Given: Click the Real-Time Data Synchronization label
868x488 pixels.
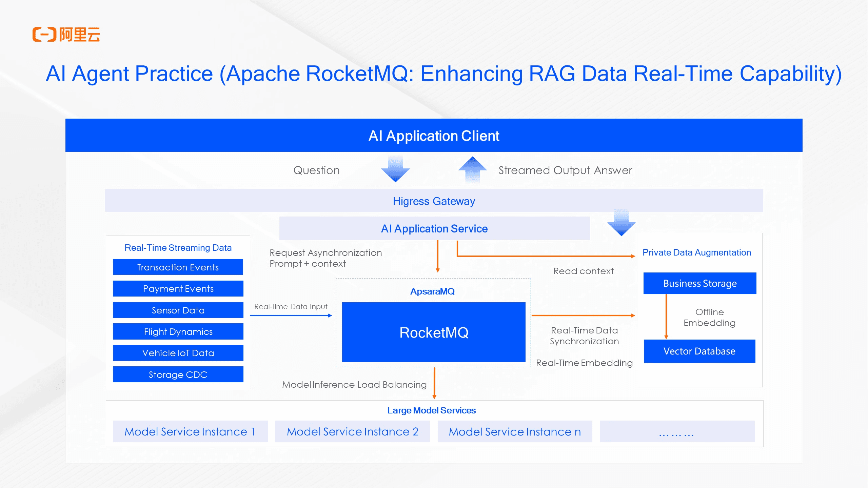Looking at the screenshot, I should pos(584,335).
